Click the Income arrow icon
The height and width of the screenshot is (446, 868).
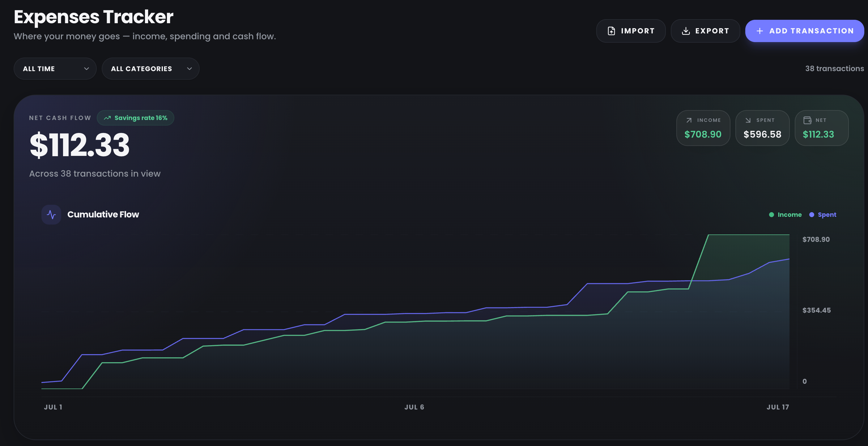coord(689,120)
